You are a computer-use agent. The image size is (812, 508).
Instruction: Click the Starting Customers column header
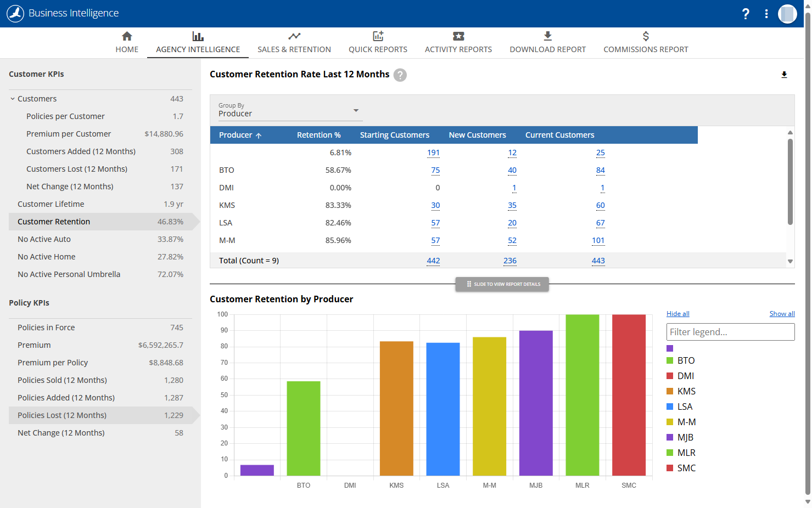click(x=395, y=135)
